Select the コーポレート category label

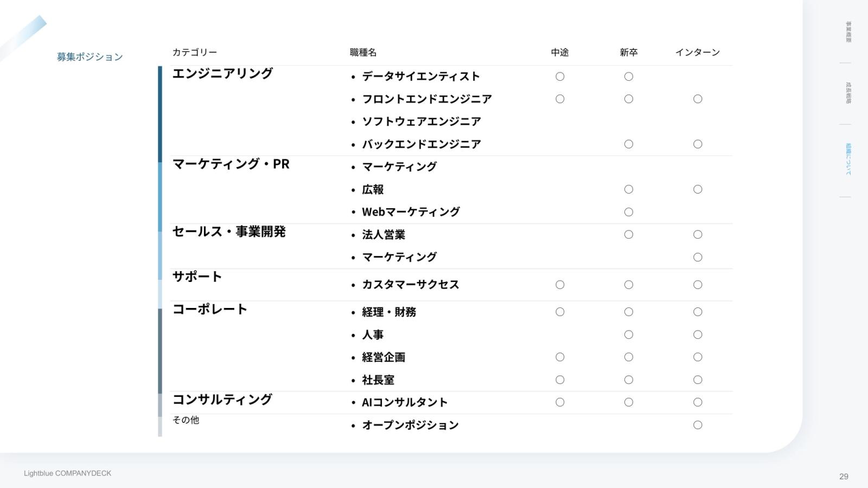coord(210,309)
